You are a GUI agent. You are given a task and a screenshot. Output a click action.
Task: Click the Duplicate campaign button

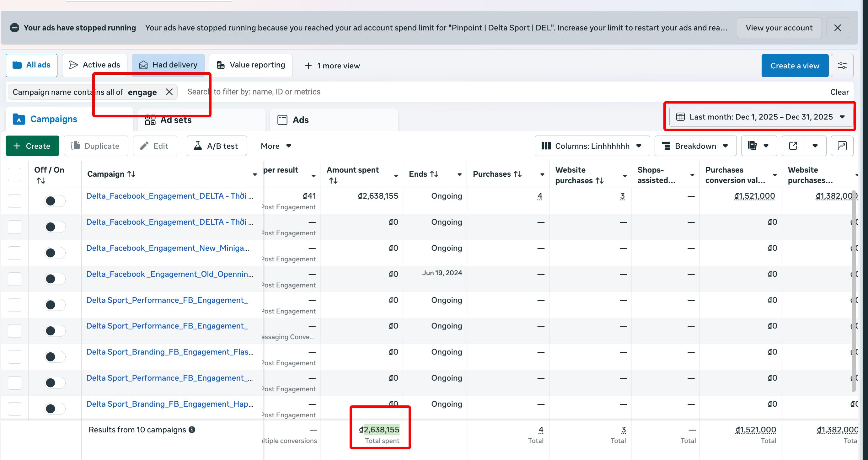click(x=96, y=146)
